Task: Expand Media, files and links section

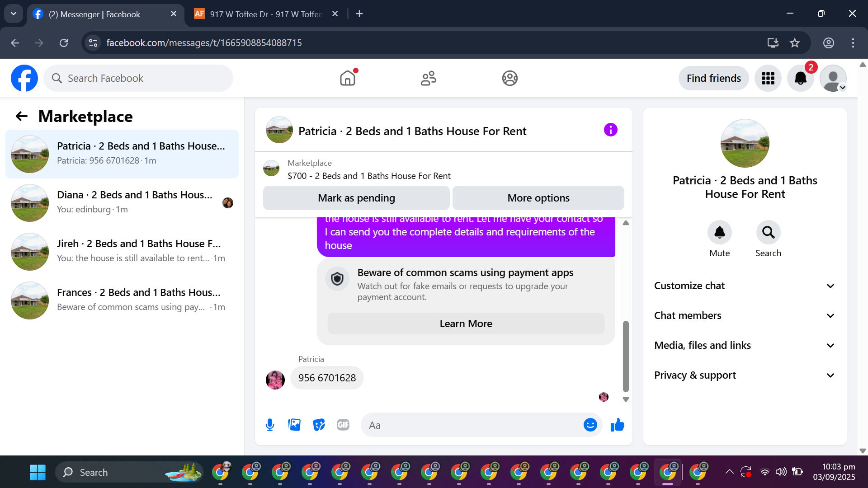Action: (745, 345)
